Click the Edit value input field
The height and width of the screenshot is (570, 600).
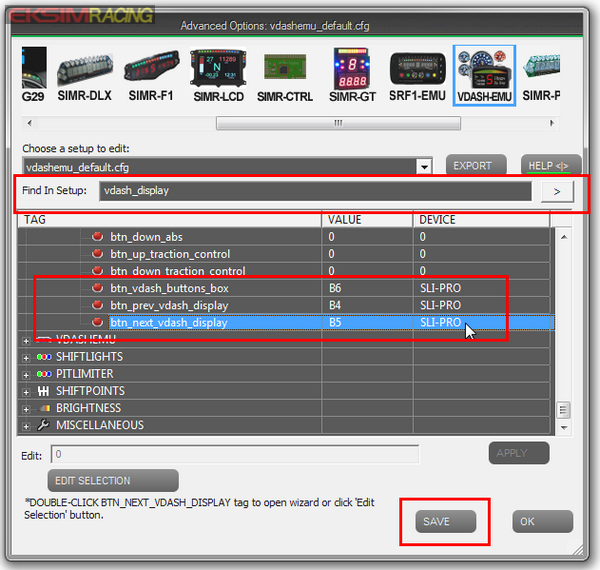[x=235, y=454]
